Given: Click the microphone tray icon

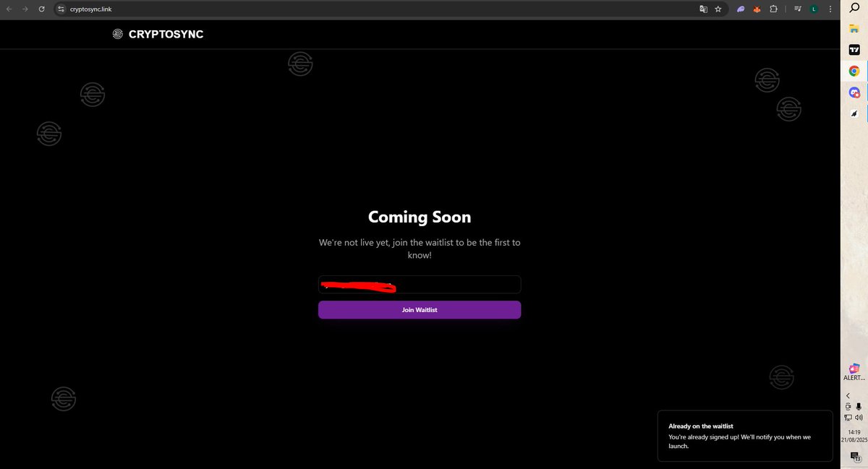Looking at the screenshot, I should coord(859,407).
